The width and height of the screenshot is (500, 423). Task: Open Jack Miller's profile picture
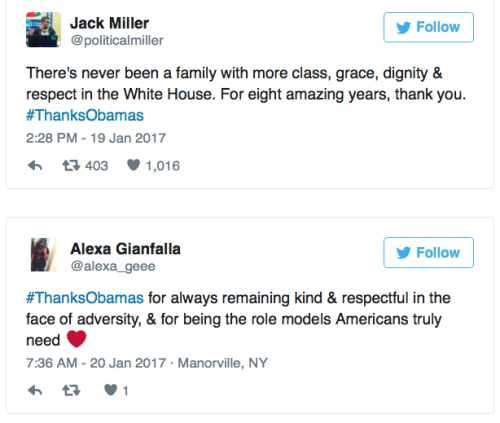pos(43,30)
